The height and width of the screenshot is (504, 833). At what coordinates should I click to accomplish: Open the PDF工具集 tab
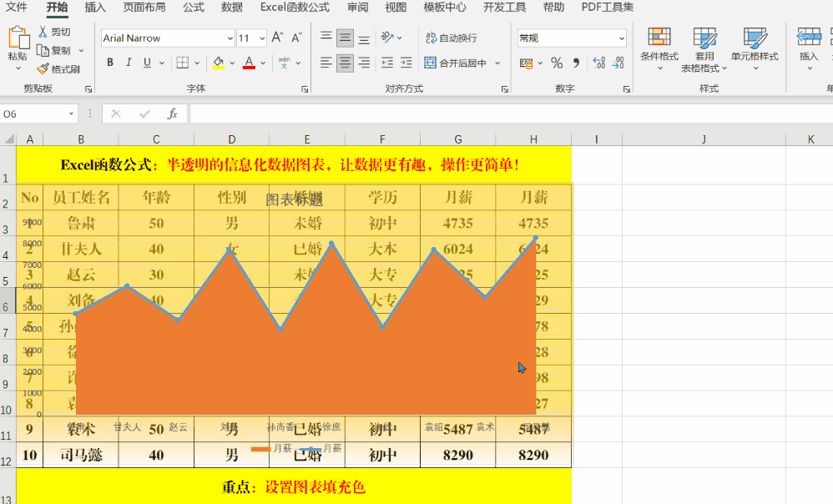607,8
